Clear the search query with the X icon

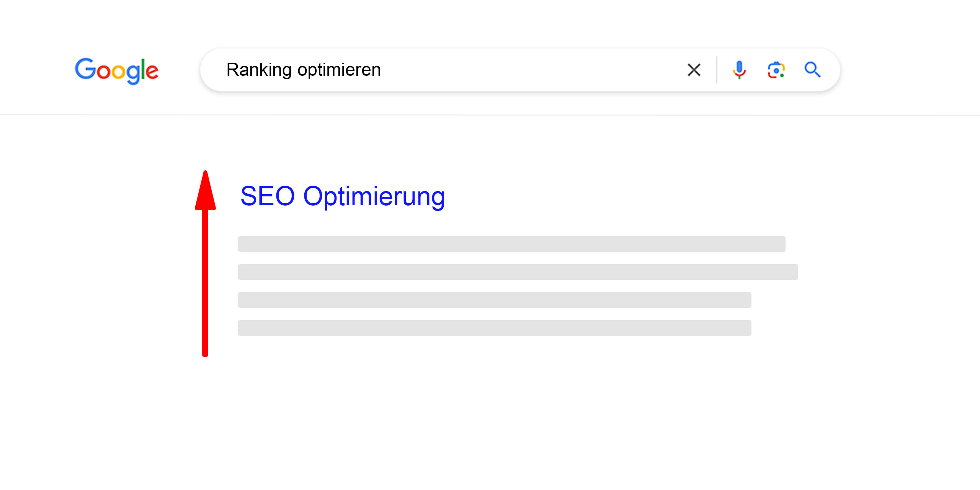(694, 70)
